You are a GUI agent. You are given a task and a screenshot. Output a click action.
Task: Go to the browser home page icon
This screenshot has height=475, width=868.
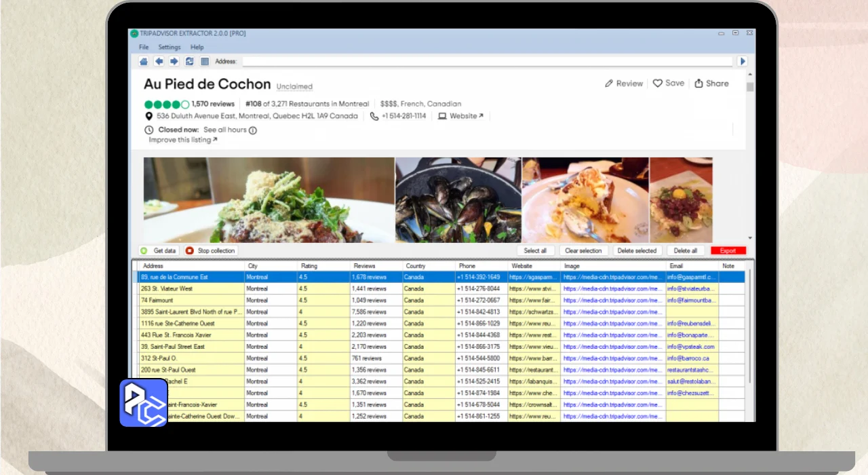tap(144, 61)
